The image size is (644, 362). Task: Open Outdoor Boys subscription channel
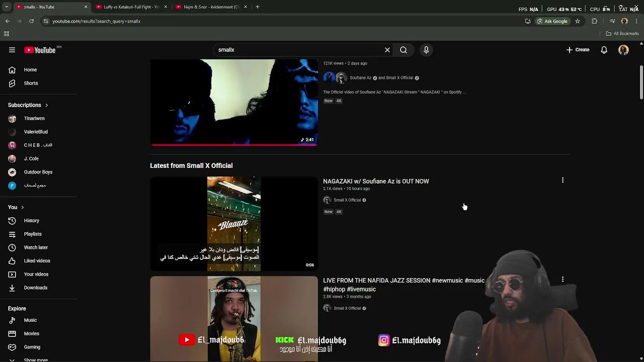click(x=39, y=172)
